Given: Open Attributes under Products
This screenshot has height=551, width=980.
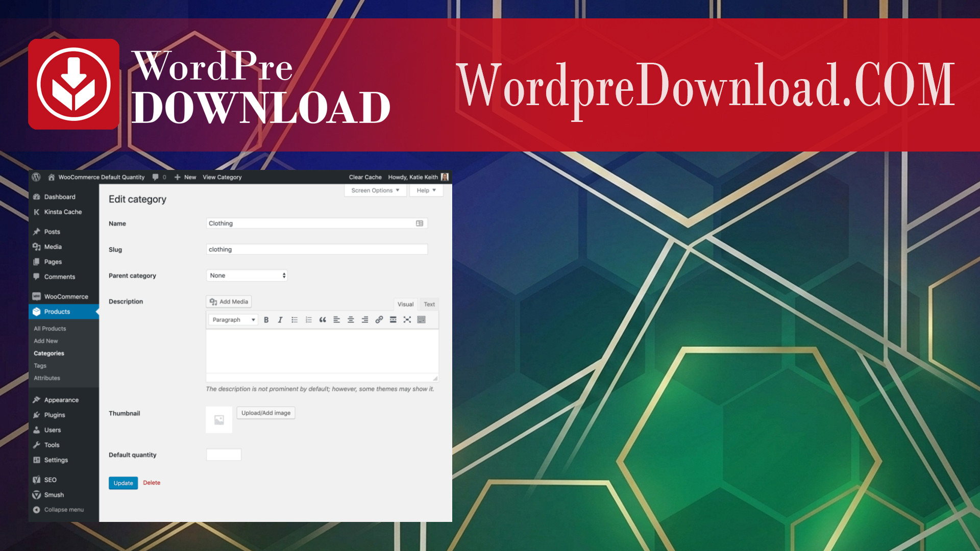Looking at the screenshot, I should (47, 378).
